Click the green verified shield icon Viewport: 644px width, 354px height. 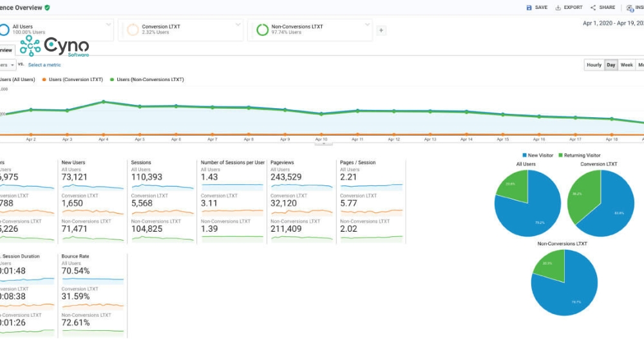tap(47, 7)
